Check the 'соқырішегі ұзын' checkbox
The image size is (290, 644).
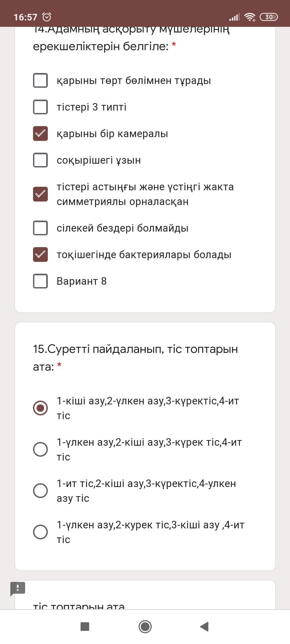40,160
